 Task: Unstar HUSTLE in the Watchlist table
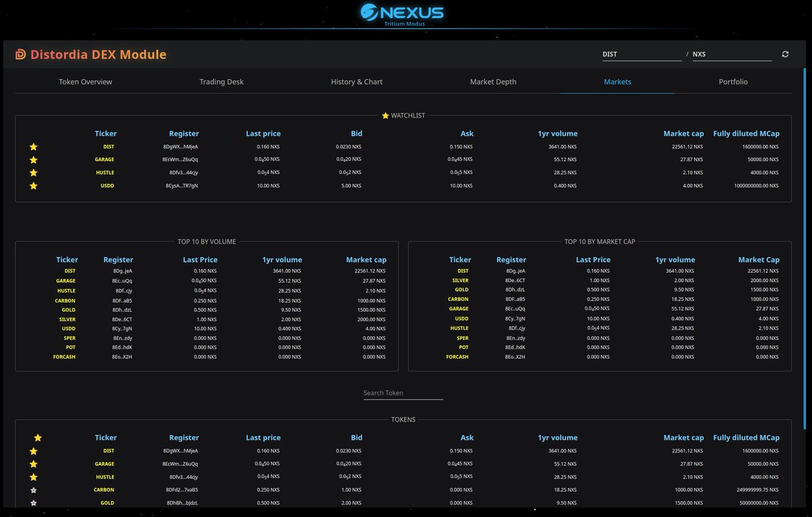click(33, 173)
